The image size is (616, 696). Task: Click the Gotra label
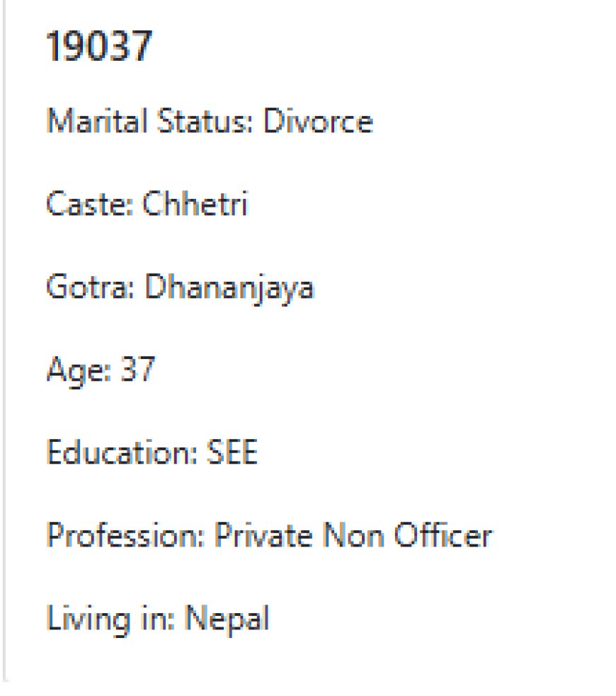pyautogui.click(x=91, y=287)
